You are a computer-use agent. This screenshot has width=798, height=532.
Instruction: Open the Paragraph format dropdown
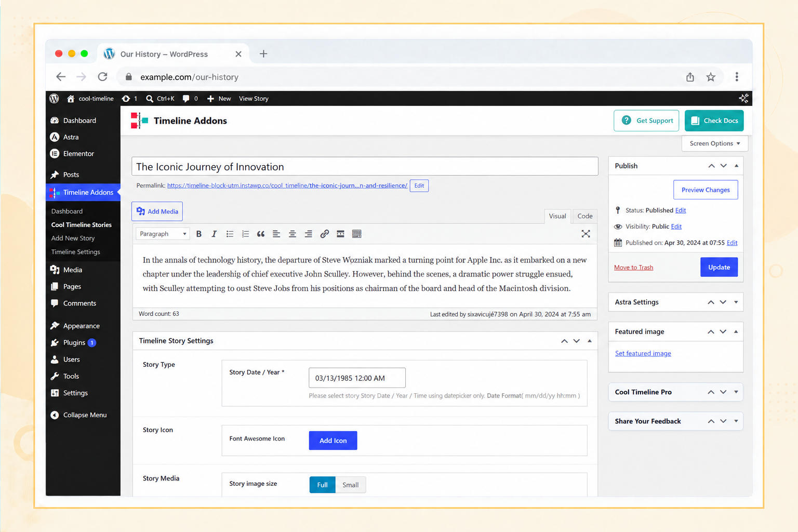coord(163,234)
